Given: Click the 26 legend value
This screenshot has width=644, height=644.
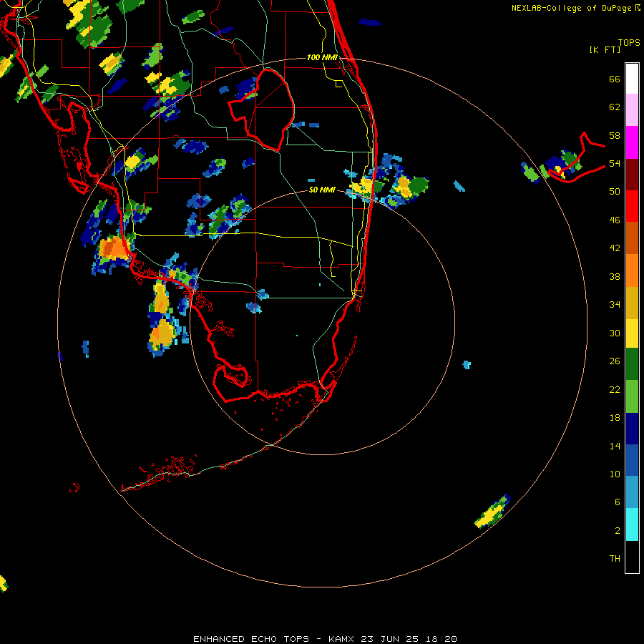Looking at the screenshot, I should click(615, 361).
